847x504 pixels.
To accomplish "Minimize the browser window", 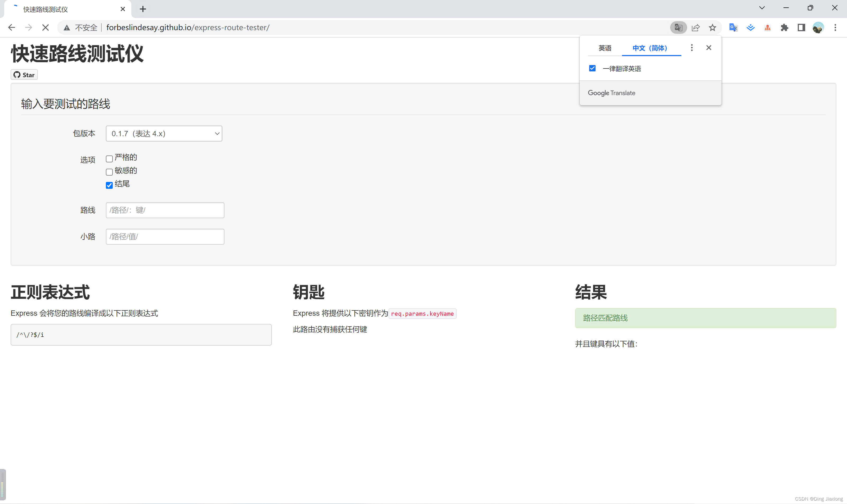I will tap(786, 7).
